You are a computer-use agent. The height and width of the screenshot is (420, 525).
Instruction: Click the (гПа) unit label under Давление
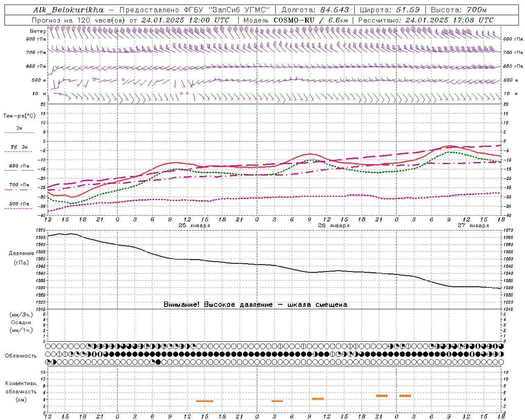pyautogui.click(x=21, y=263)
